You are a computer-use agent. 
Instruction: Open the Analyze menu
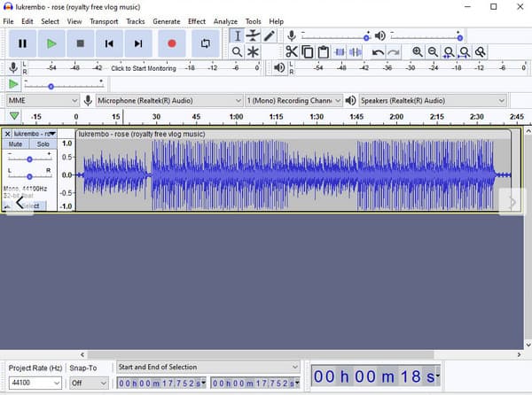(225, 21)
